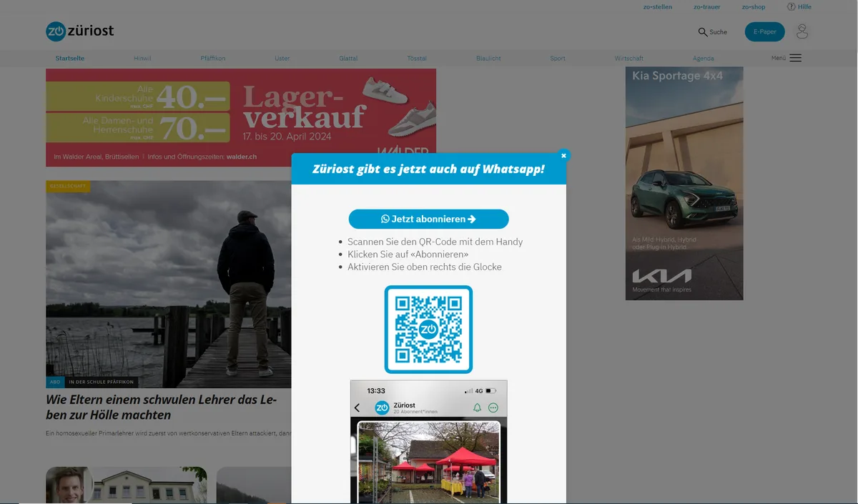The width and height of the screenshot is (858, 504).
Task: Visit the zo-shop link
Action: tap(754, 7)
